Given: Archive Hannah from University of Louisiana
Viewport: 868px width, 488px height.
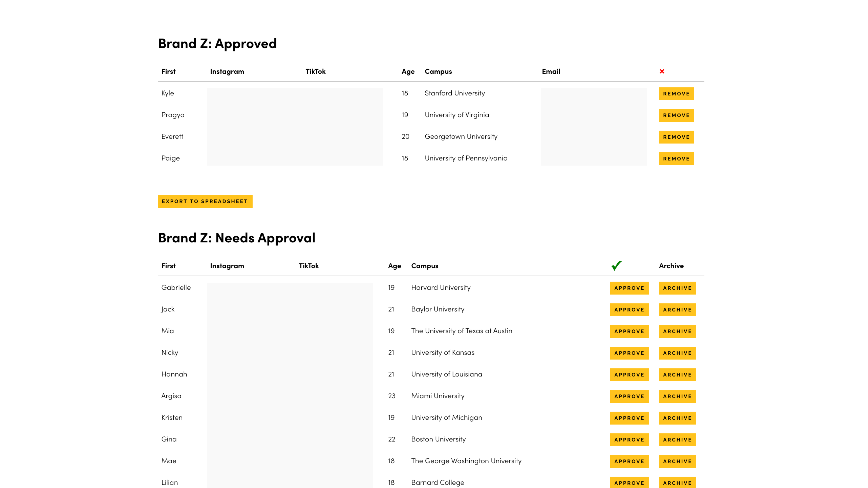Looking at the screenshot, I should [x=677, y=375].
